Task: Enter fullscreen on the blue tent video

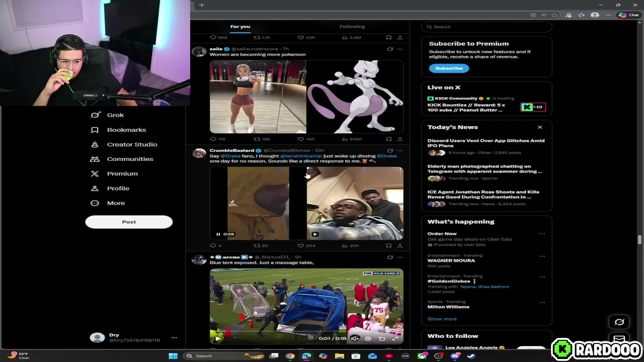Action: (x=395, y=338)
